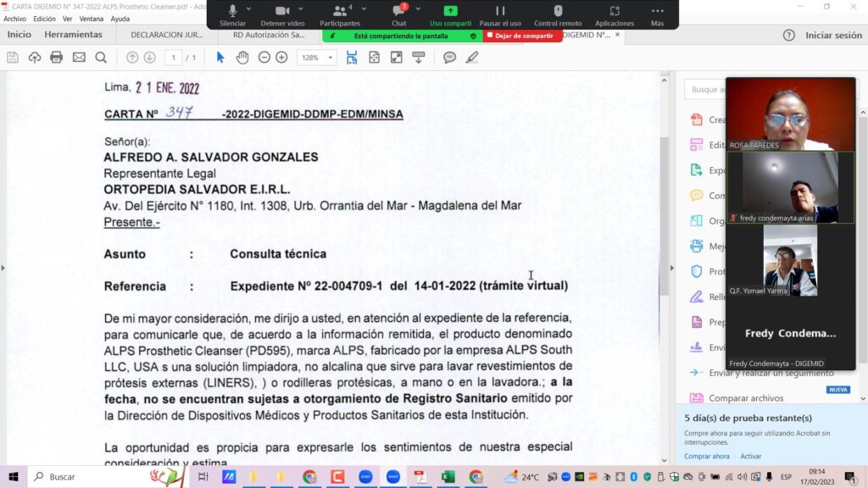Print the document using the printer icon
The width and height of the screenshot is (868, 488).
click(57, 57)
